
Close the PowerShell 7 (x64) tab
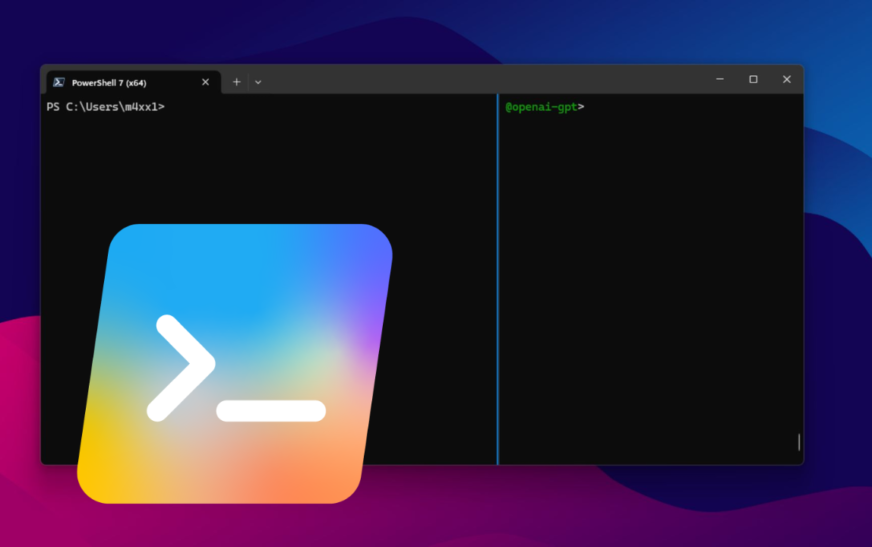(x=205, y=82)
